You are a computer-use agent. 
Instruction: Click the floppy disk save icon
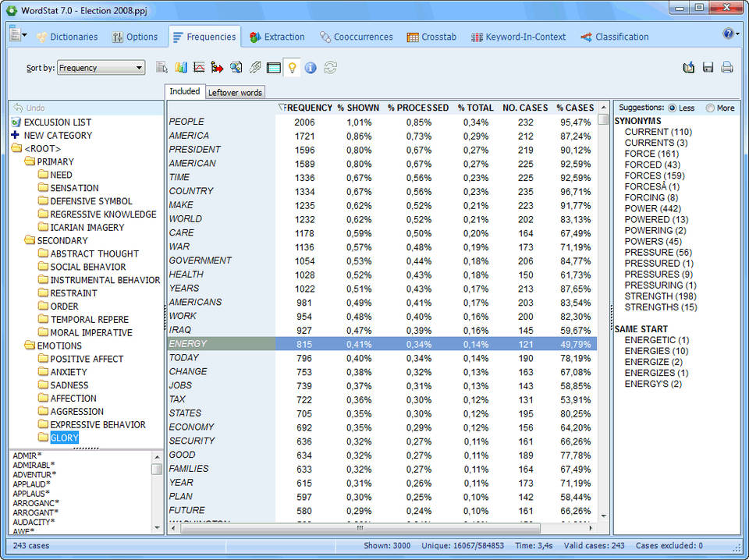coord(708,68)
